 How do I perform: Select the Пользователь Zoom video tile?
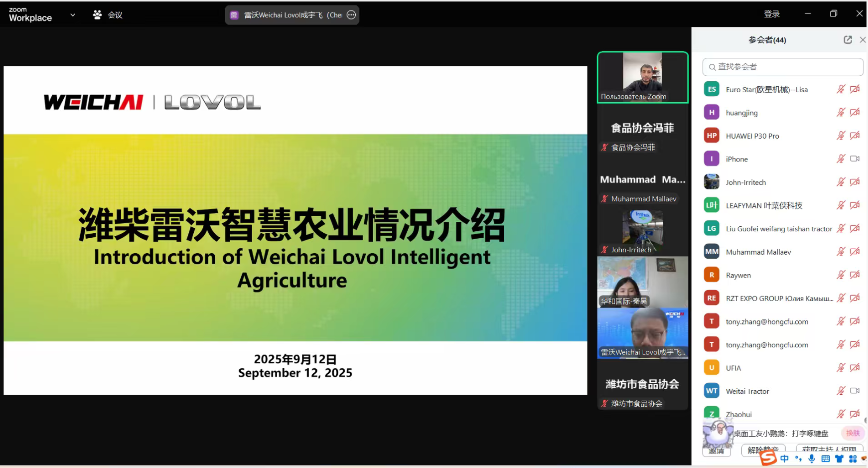[x=642, y=77]
